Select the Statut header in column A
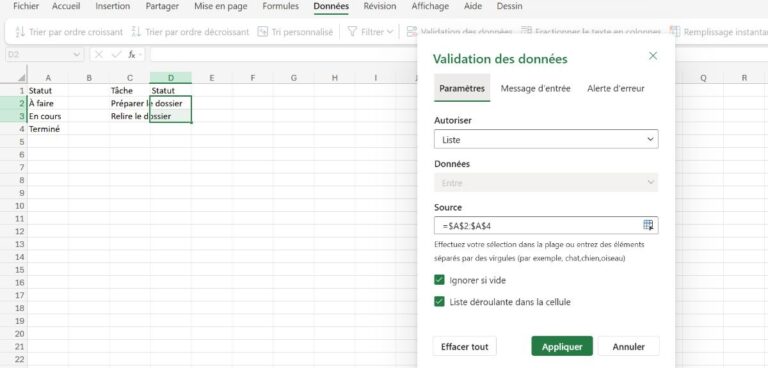This screenshot has width=768, height=368. pyautogui.click(x=48, y=91)
